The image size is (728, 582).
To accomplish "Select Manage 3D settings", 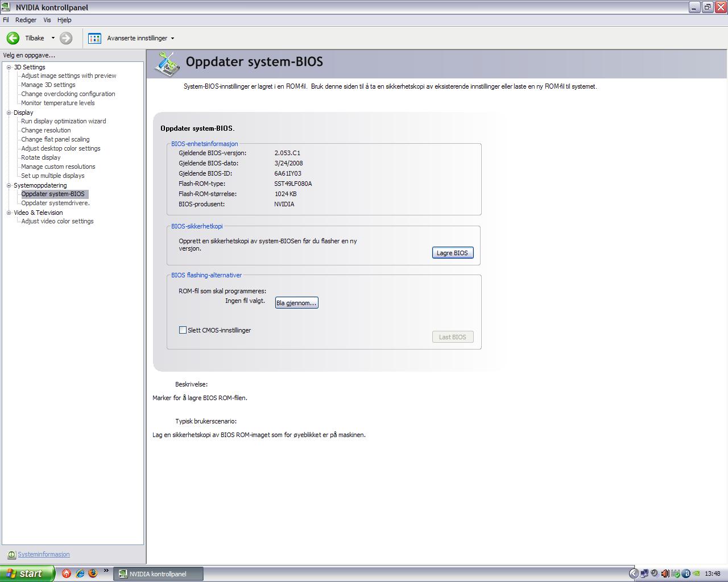I will (48, 85).
